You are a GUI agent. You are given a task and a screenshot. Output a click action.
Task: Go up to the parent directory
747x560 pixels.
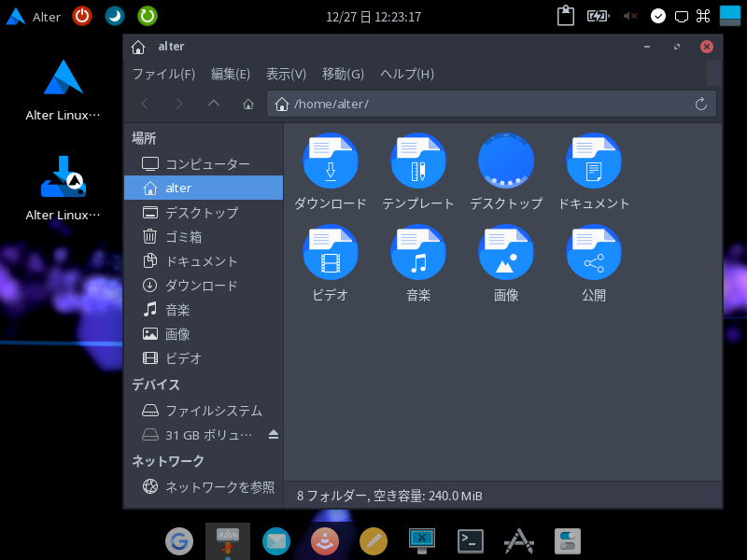coord(213,104)
